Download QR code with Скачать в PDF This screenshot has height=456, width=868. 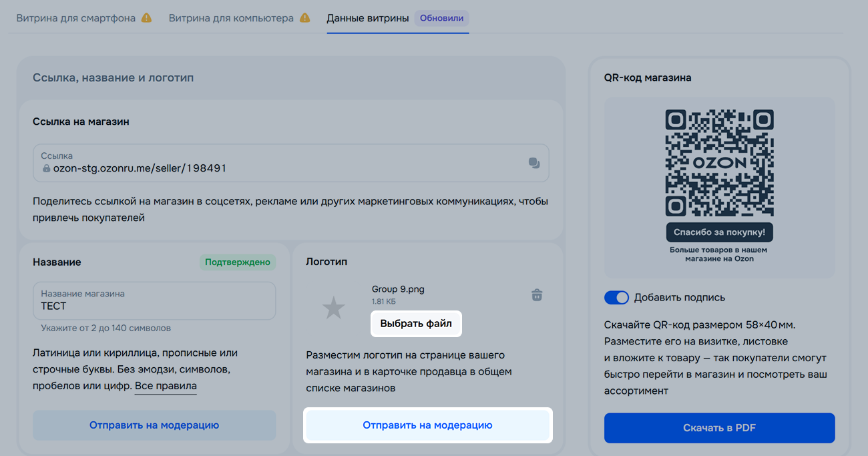click(x=719, y=428)
